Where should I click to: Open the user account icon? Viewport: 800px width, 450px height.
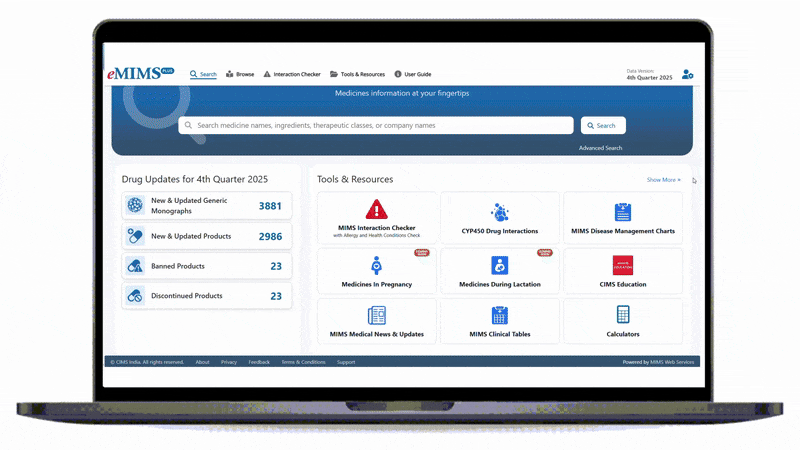687,75
